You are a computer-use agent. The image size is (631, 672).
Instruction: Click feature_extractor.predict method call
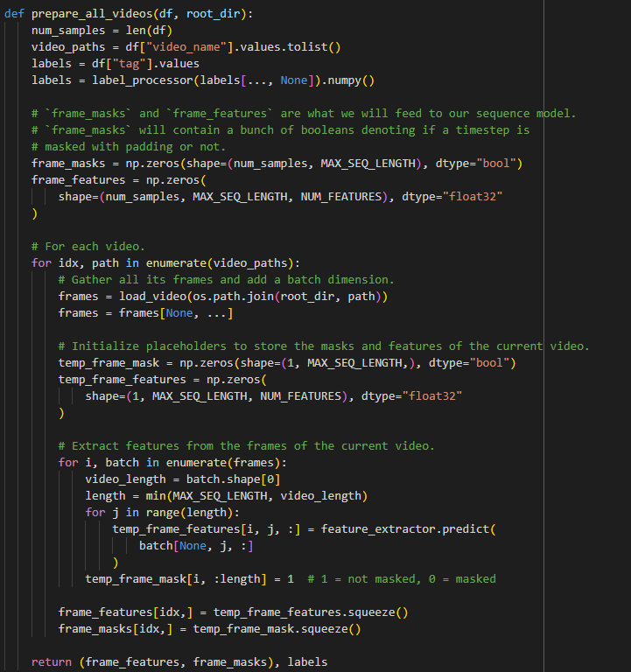[409, 529]
